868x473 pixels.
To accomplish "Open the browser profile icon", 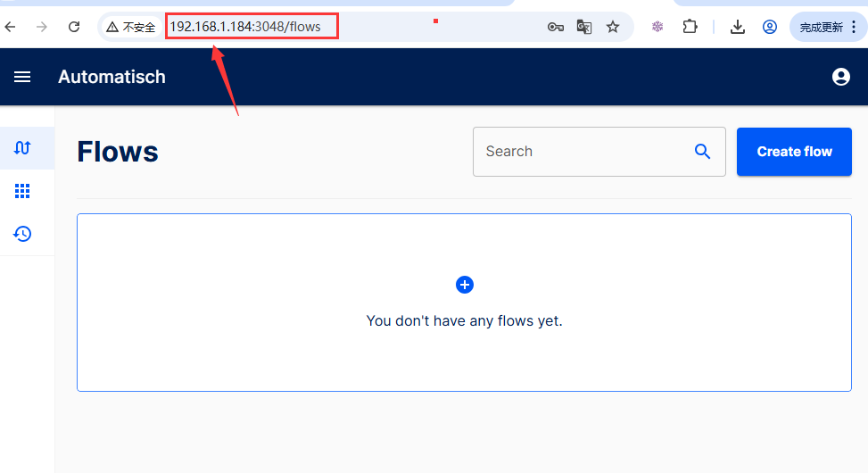I will pos(770,27).
